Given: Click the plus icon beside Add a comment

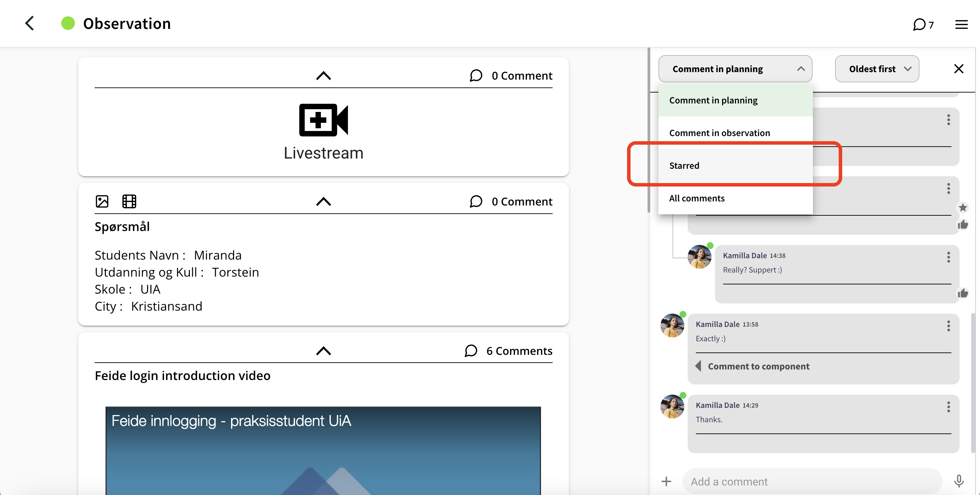Looking at the screenshot, I should click(666, 481).
